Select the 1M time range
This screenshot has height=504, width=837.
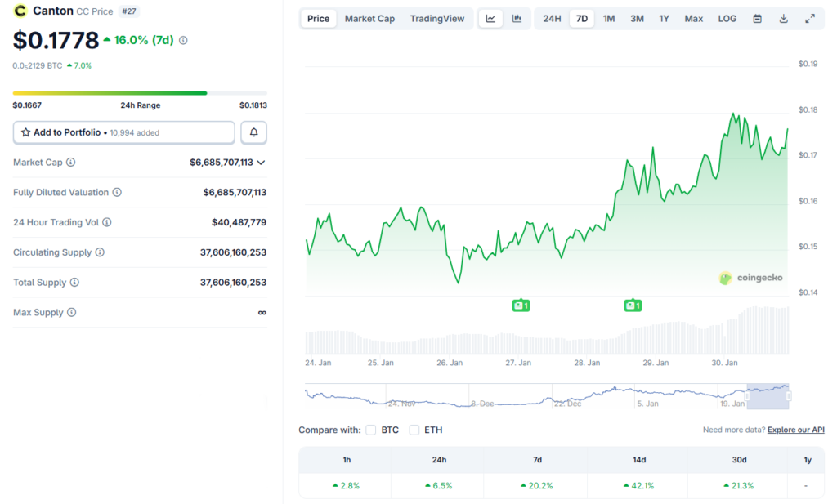pyautogui.click(x=608, y=19)
